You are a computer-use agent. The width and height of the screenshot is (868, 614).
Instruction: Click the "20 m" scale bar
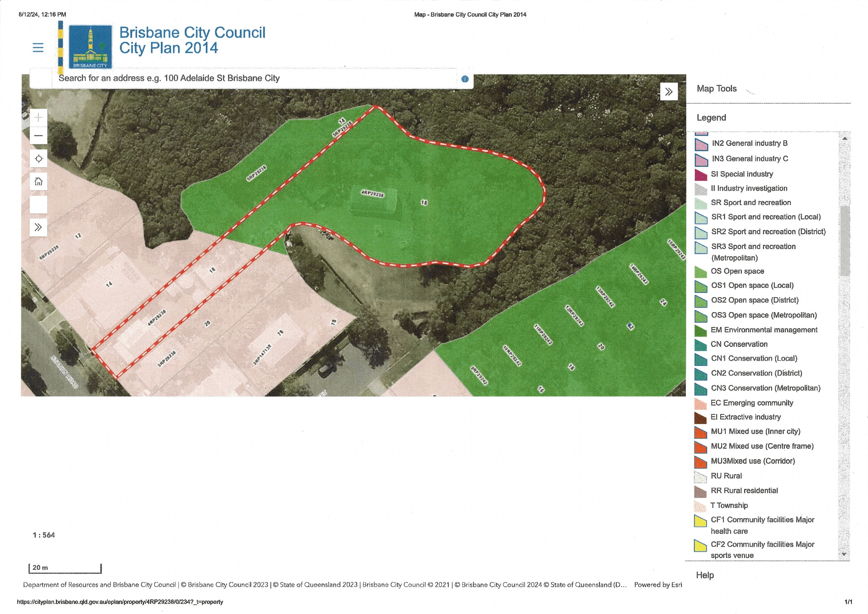[65, 568]
